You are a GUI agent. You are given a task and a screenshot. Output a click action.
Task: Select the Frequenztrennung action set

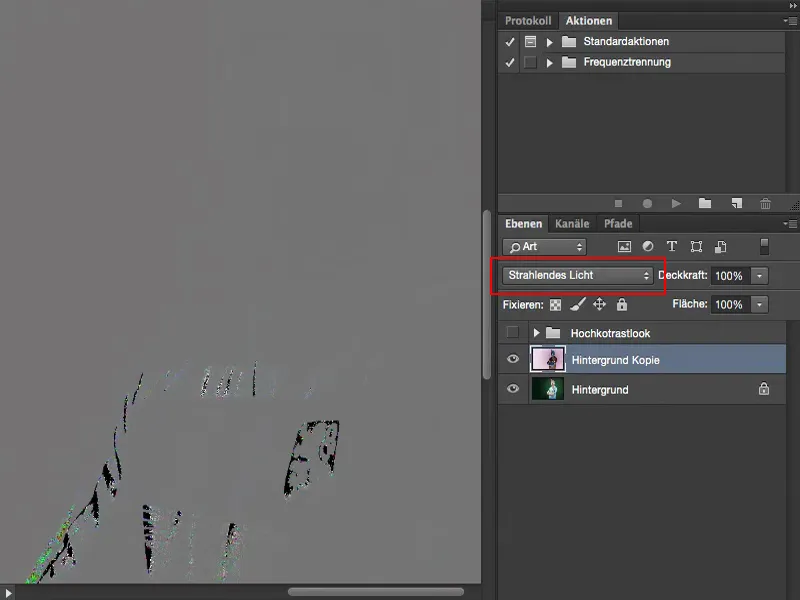tap(627, 62)
